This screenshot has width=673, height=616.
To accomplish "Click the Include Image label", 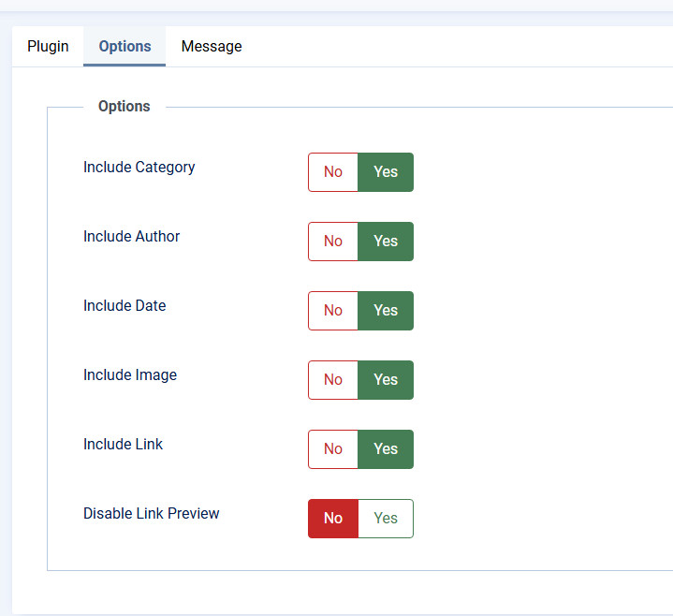I will click(x=130, y=375).
